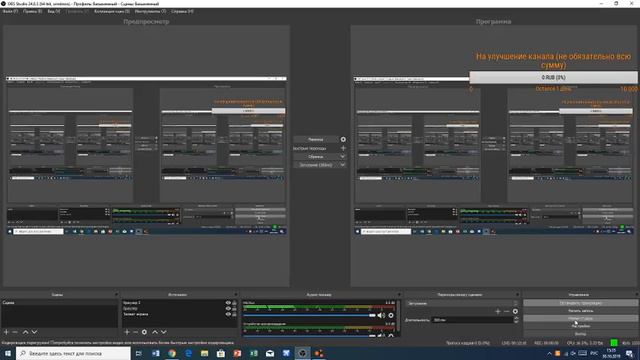
Task: Mute the Mic/Aux audio channel
Action: click(x=381, y=315)
